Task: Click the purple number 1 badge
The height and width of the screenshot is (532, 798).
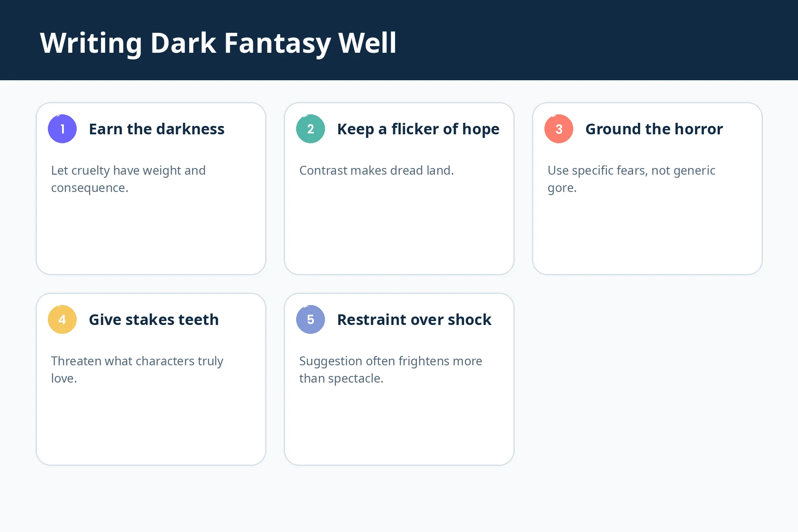Action: click(x=62, y=129)
